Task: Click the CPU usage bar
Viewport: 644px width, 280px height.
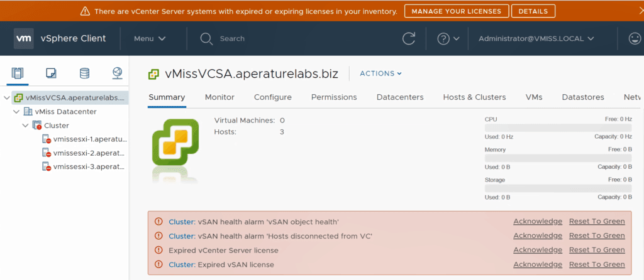Action: click(558, 128)
